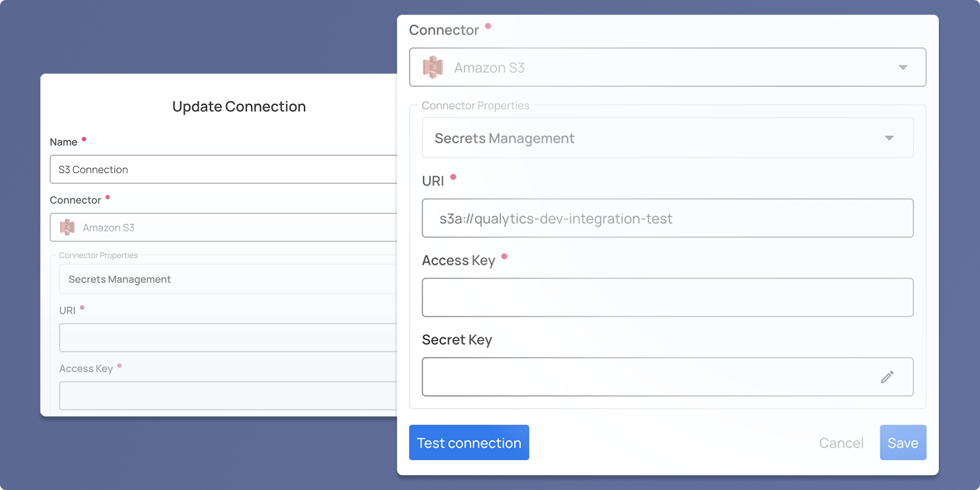
Task: Click the Test connection button
Action: 469,443
